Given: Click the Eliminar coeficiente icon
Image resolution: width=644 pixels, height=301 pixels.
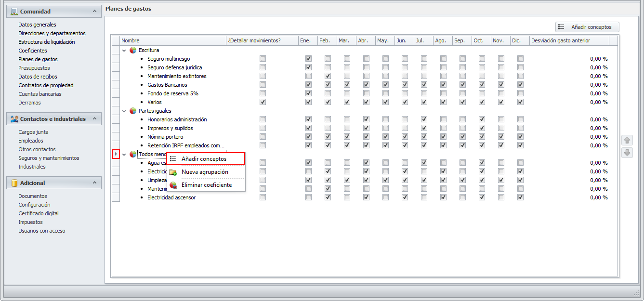Looking at the screenshot, I should tap(173, 185).
